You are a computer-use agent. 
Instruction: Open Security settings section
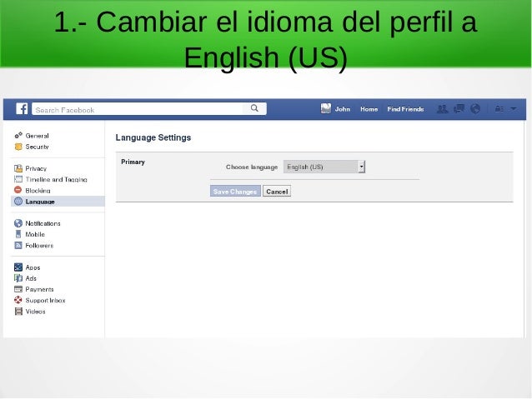pyautogui.click(x=37, y=147)
